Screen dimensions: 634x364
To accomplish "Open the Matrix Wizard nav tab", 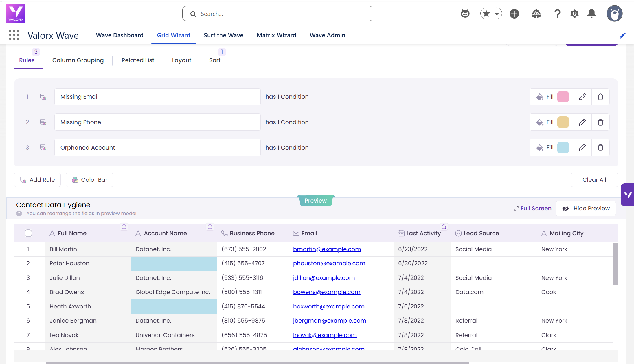I will [276, 35].
